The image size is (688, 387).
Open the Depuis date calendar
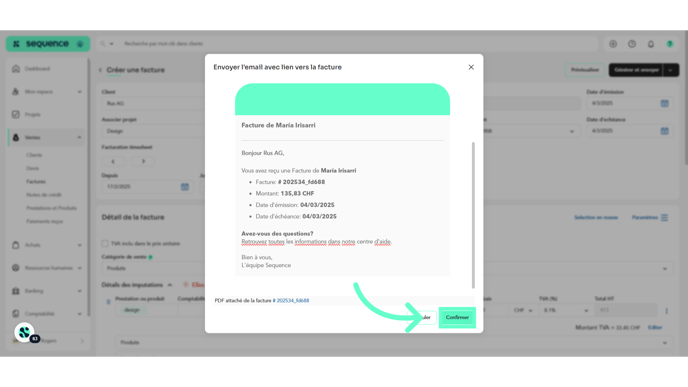(x=185, y=187)
